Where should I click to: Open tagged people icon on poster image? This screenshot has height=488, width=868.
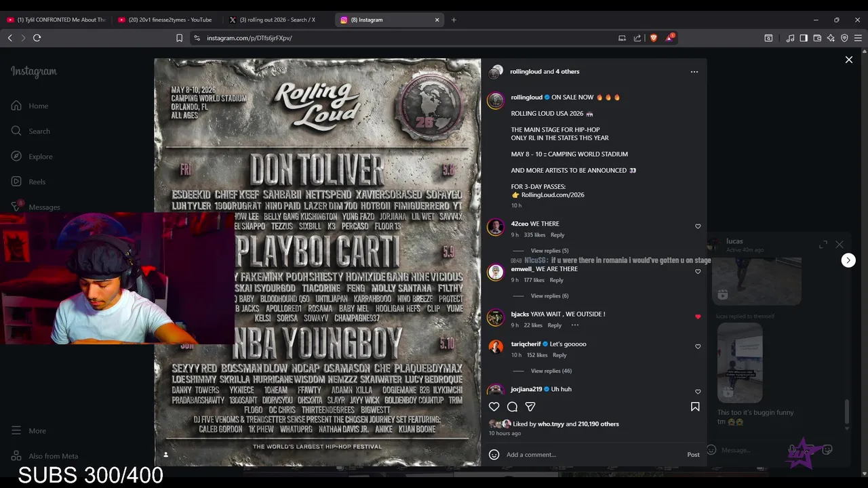tap(165, 455)
